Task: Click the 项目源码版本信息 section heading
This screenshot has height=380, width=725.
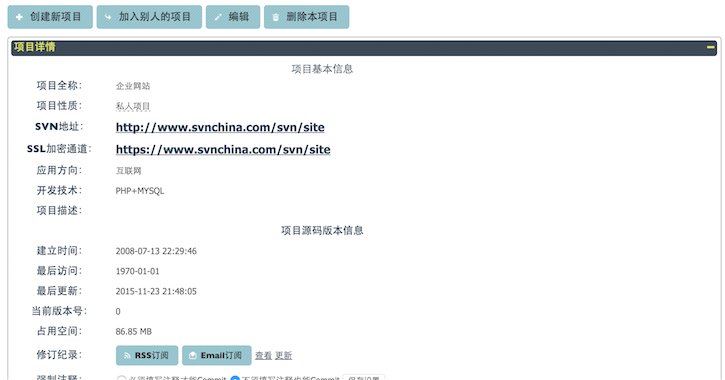Action: [x=322, y=231]
